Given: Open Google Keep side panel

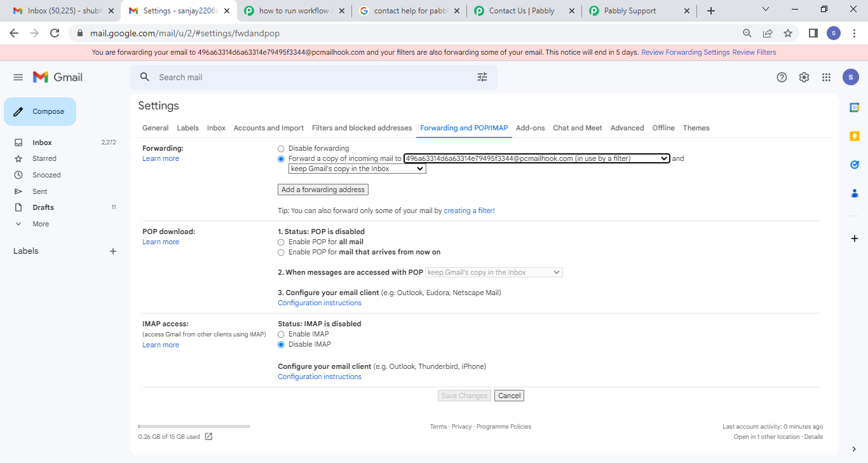Looking at the screenshot, I should [855, 136].
